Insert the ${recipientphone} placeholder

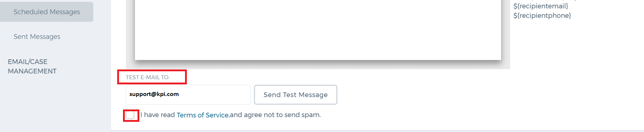pos(542,15)
